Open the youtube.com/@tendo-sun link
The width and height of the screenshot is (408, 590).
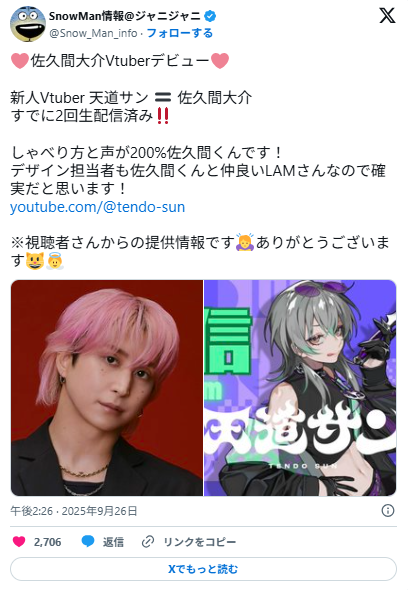(x=97, y=207)
